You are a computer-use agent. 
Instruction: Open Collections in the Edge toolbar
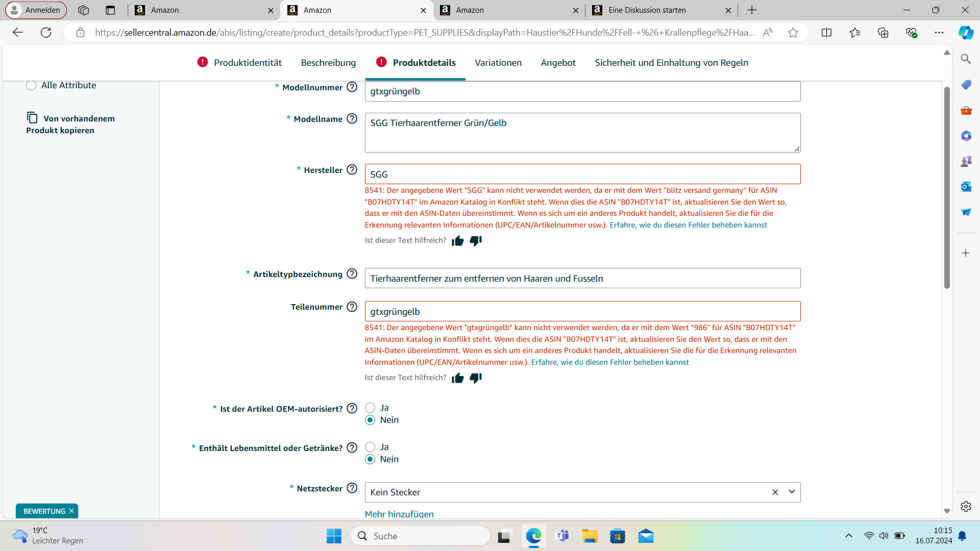(883, 33)
